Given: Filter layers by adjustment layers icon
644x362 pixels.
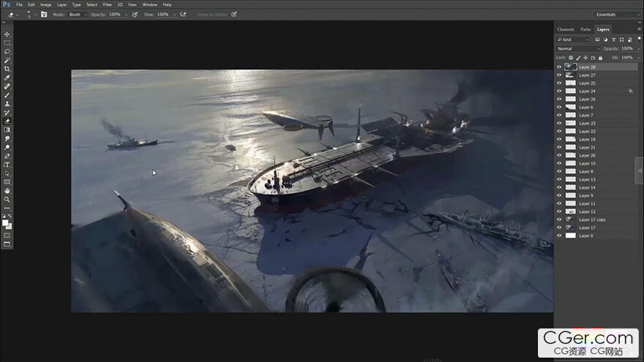Looking at the screenshot, I should 605,39.
